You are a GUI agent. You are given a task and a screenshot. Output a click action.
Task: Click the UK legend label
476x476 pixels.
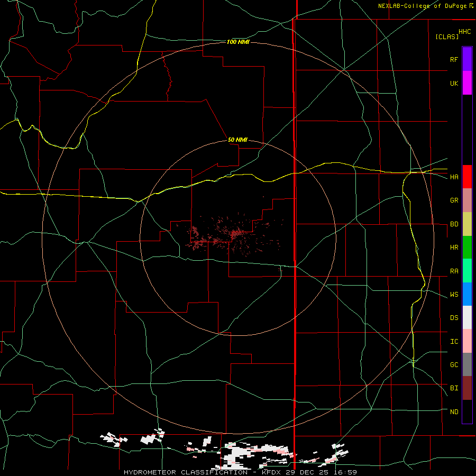tap(454, 83)
